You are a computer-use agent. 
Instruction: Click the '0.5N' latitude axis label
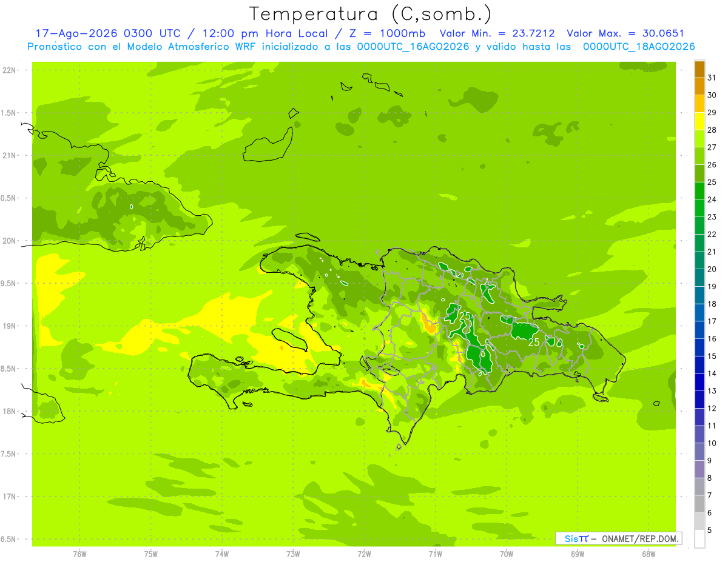coord(9,198)
